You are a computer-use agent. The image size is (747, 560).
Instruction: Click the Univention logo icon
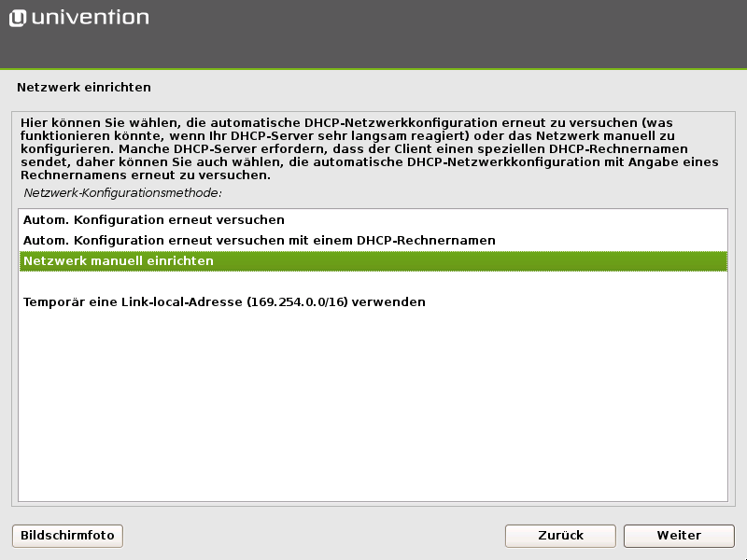click(18, 18)
